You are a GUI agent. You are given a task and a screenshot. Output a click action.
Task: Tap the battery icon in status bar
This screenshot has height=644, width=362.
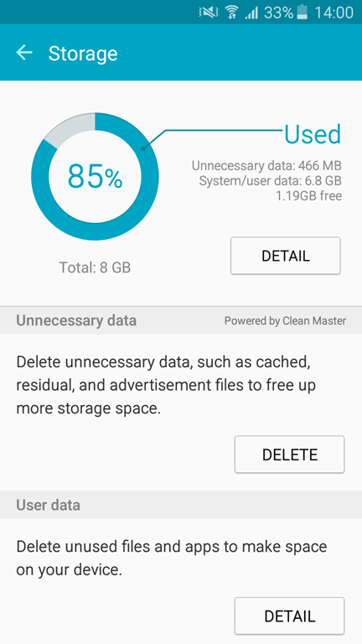[302, 13]
